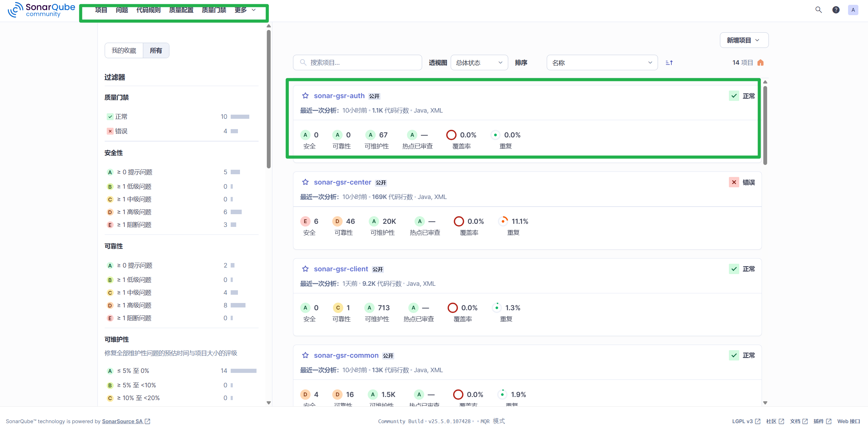Click the A hotspots reviewed badge of sonar-gsr-client
This screenshot has height=429, width=868.
413,308
